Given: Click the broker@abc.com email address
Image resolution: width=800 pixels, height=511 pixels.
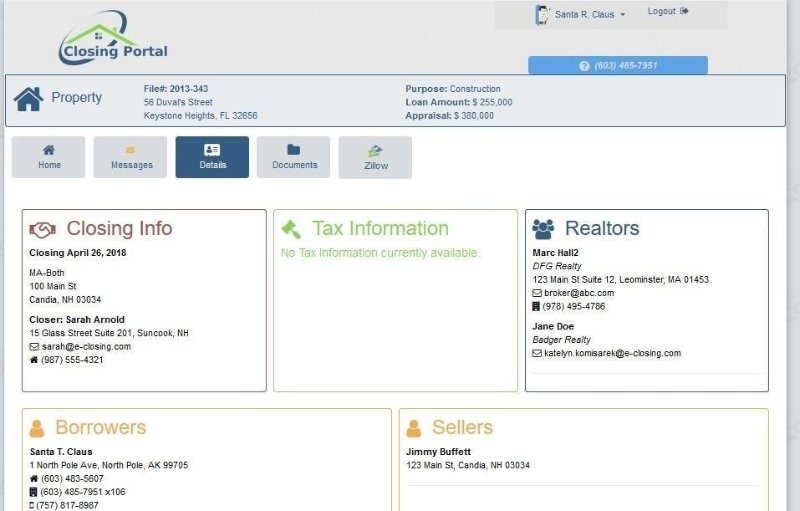Looking at the screenshot, I should [x=579, y=293].
